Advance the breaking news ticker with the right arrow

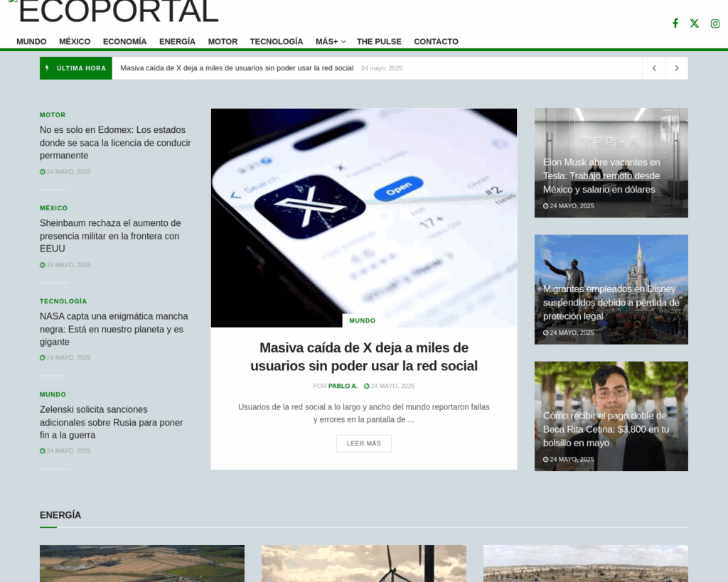click(x=675, y=68)
